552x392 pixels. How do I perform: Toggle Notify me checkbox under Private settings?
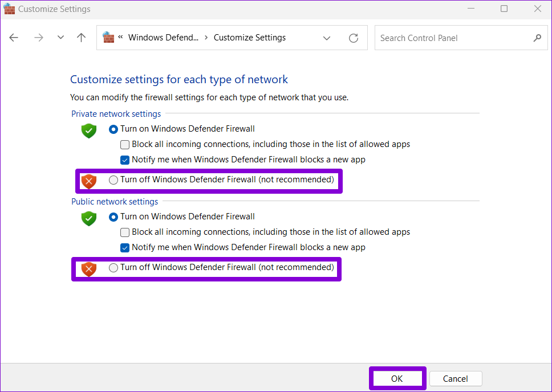125,160
